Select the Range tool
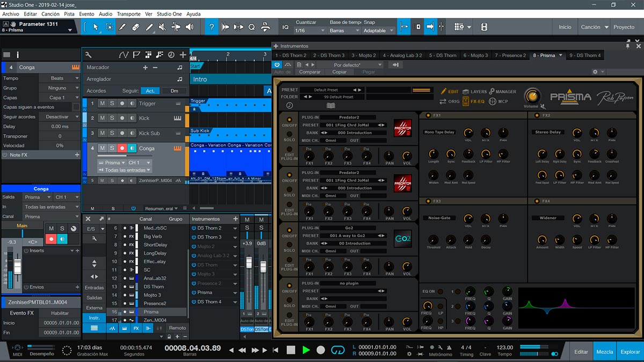 (109, 27)
